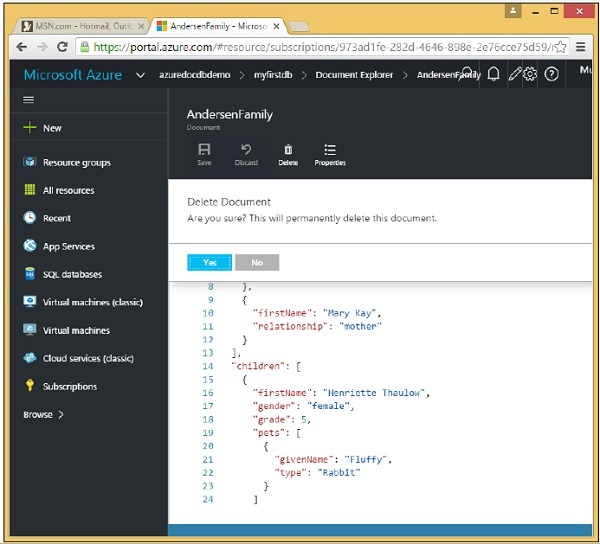The width and height of the screenshot is (600, 544).
Task: Expand the Microsoft Azure breadcrumb dropdown chevron
Action: click(x=141, y=75)
